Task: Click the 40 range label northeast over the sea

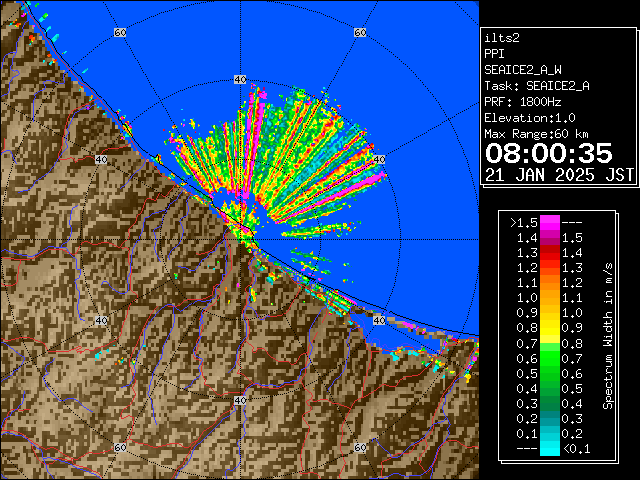Action: [379, 160]
